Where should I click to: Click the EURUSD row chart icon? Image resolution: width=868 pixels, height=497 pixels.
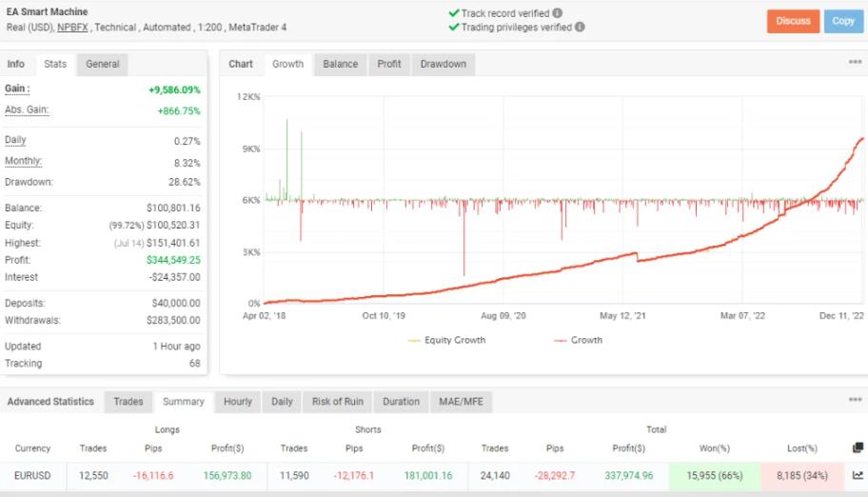point(858,475)
